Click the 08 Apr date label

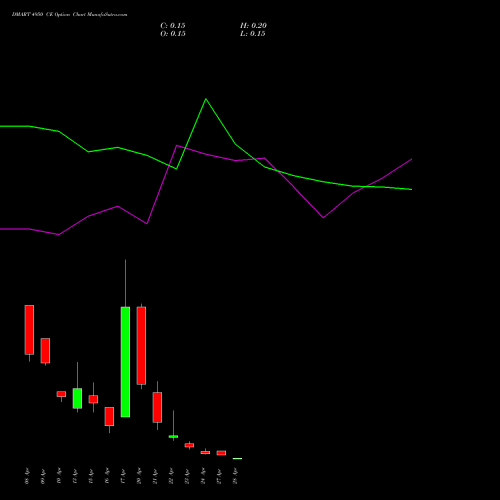(x=27, y=476)
